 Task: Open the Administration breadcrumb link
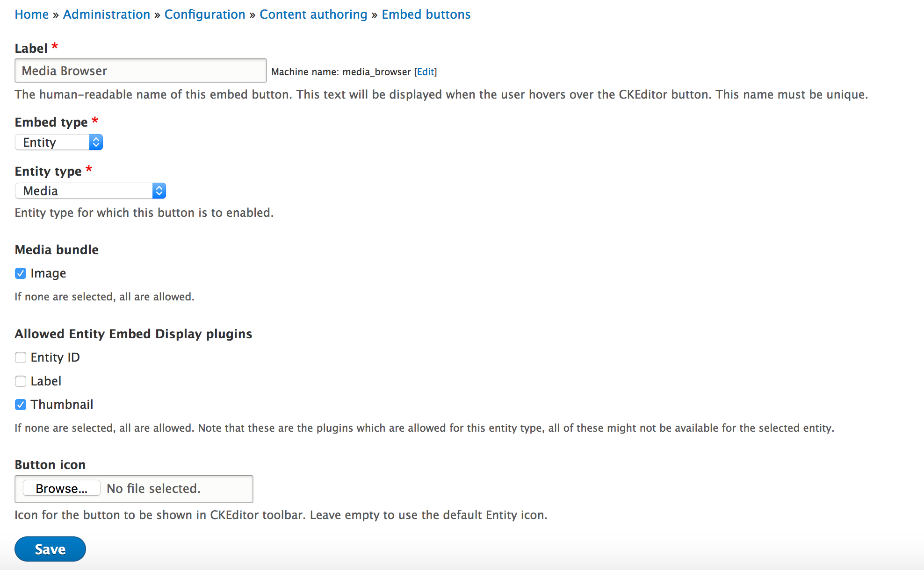pos(107,14)
